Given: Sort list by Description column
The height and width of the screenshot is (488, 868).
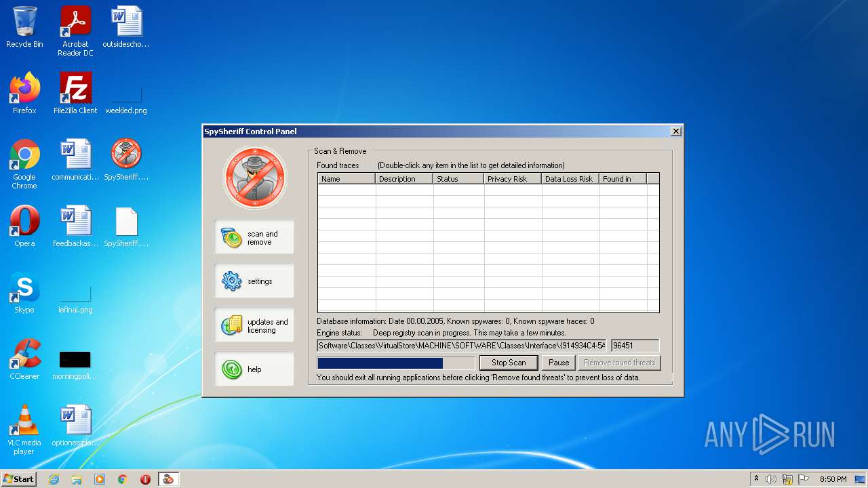Looking at the screenshot, I should (x=404, y=179).
